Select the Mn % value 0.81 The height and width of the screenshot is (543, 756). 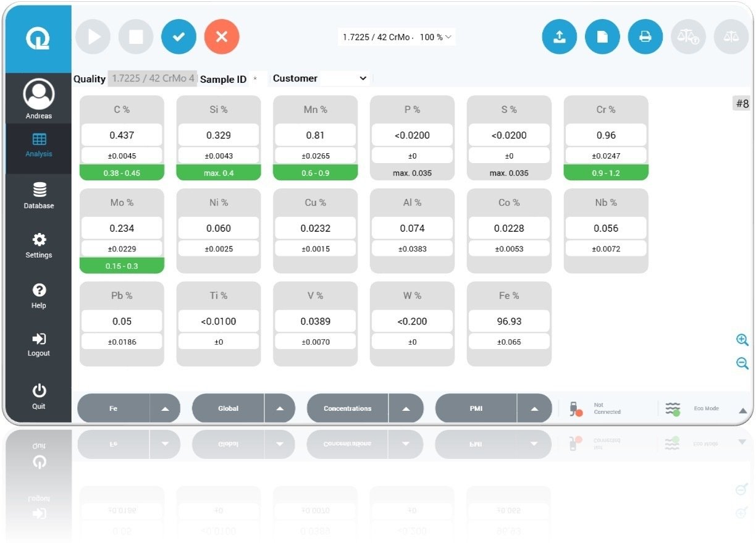[x=316, y=135]
